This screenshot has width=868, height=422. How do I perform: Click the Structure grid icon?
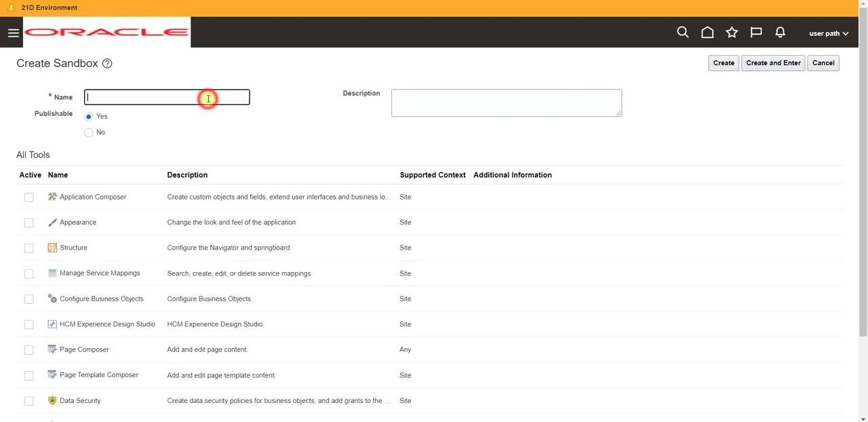(x=52, y=248)
